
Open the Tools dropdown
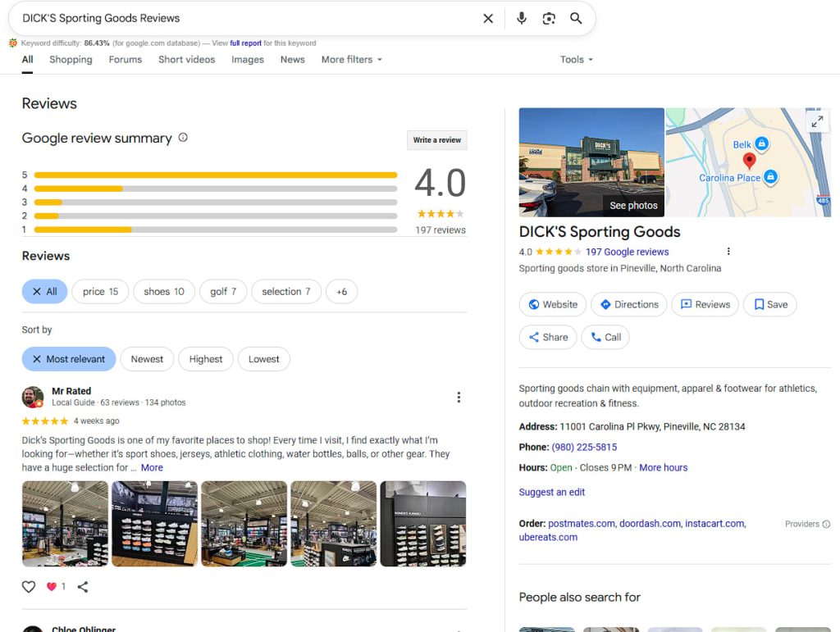coord(577,59)
